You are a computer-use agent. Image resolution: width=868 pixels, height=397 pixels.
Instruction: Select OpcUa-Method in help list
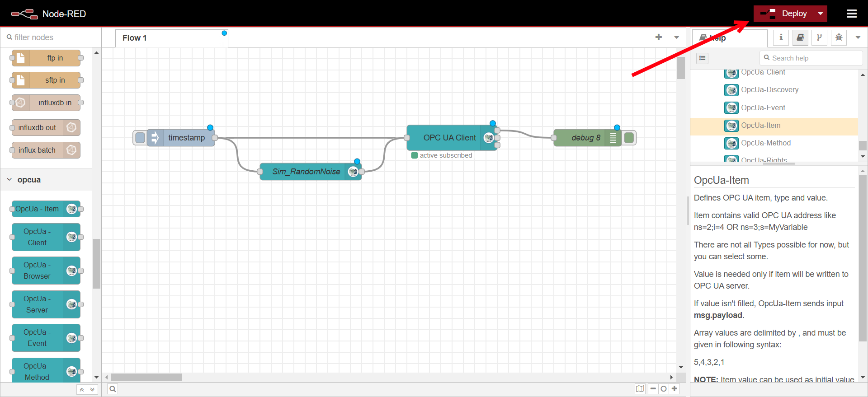click(x=765, y=143)
